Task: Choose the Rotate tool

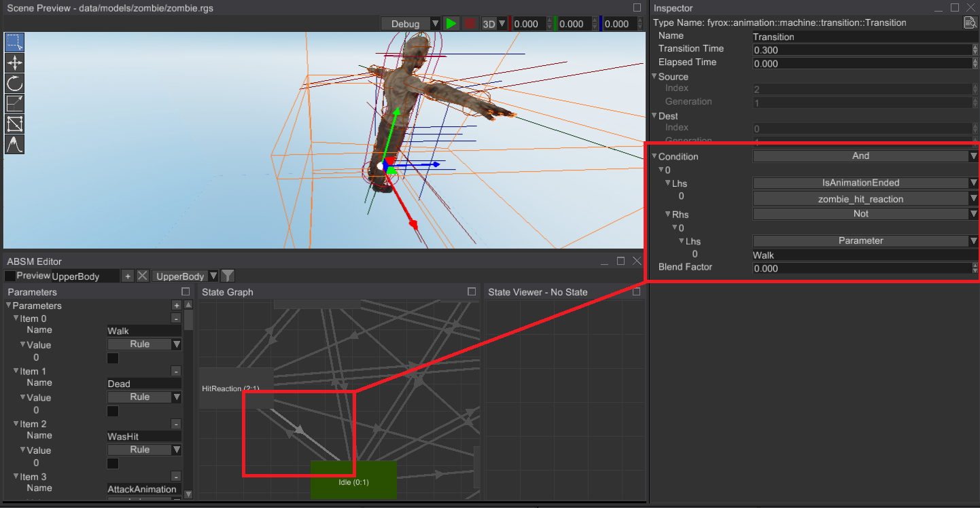Action: coord(14,84)
